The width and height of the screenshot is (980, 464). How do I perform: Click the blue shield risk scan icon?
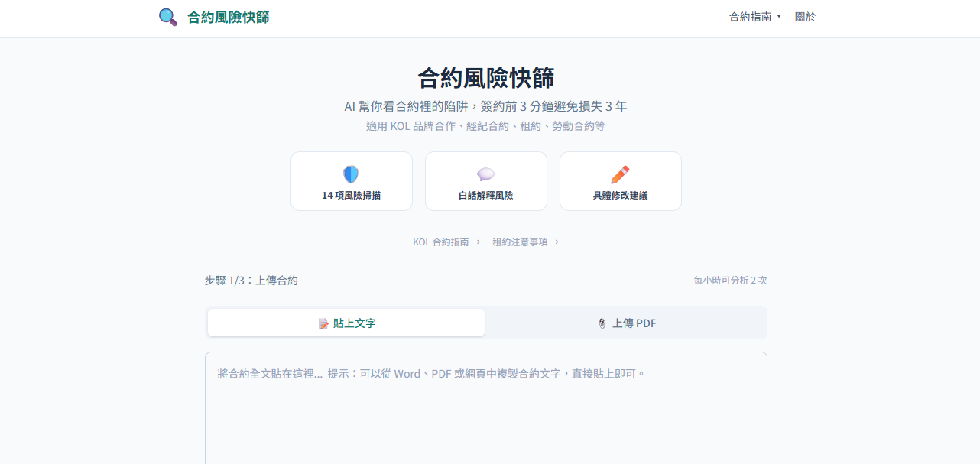351,174
